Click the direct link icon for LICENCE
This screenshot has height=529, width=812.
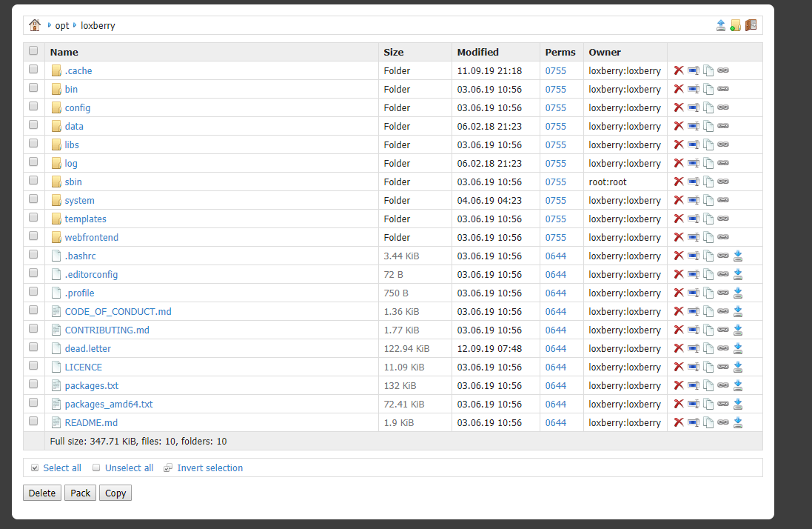click(x=723, y=367)
